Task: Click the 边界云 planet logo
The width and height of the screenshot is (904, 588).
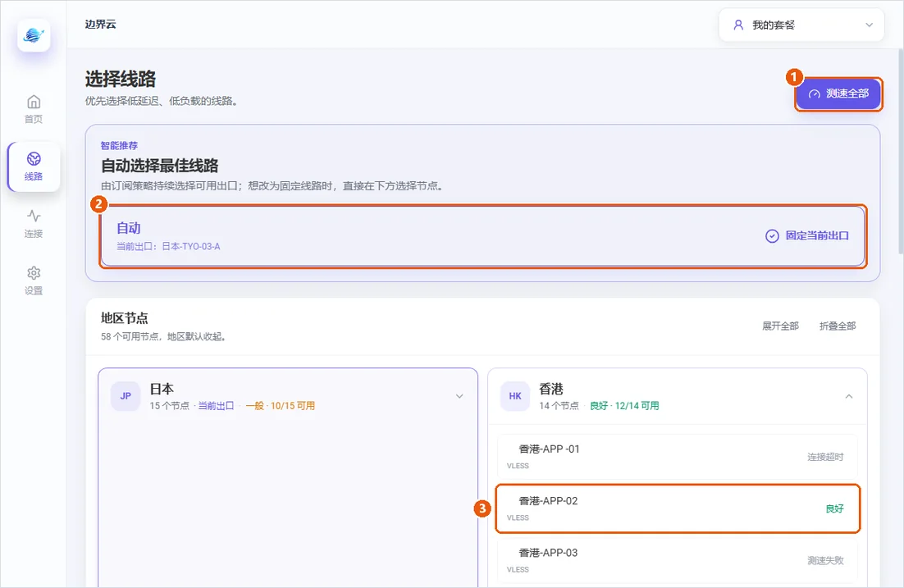Action: tap(34, 36)
